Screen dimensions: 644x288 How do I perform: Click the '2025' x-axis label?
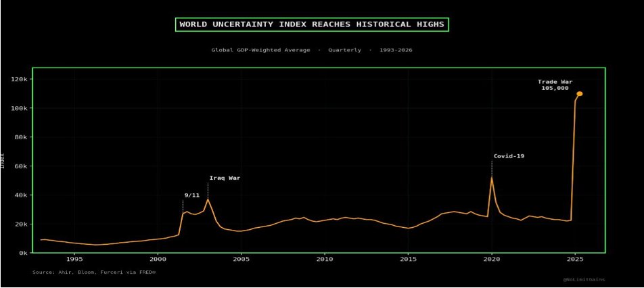pos(576,260)
